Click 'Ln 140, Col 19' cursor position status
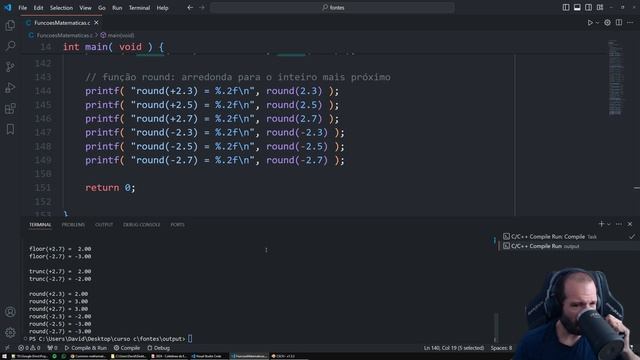640x360 pixels. [x=453, y=348]
